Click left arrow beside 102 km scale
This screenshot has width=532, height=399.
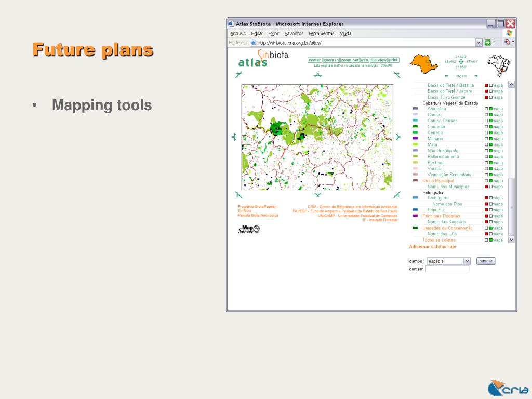tap(446, 76)
